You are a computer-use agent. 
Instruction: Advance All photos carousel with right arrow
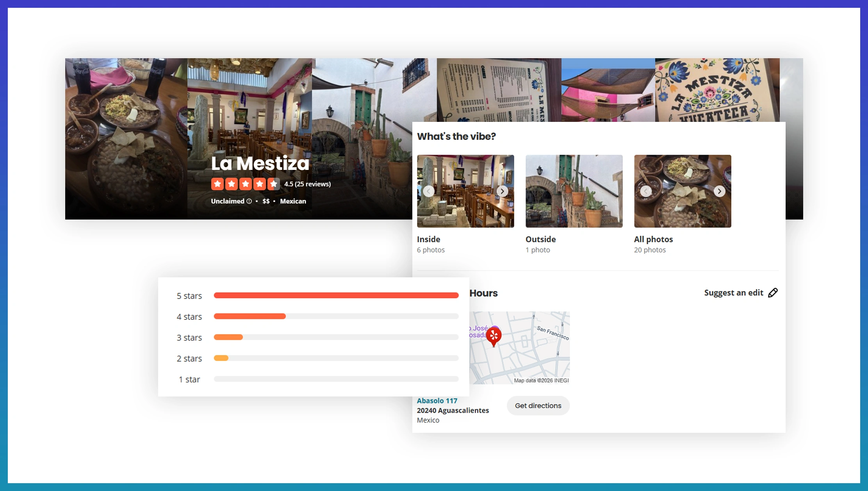point(719,191)
